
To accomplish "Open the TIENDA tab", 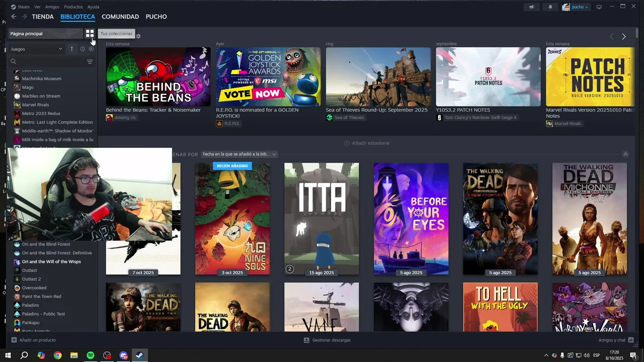I will (x=43, y=17).
